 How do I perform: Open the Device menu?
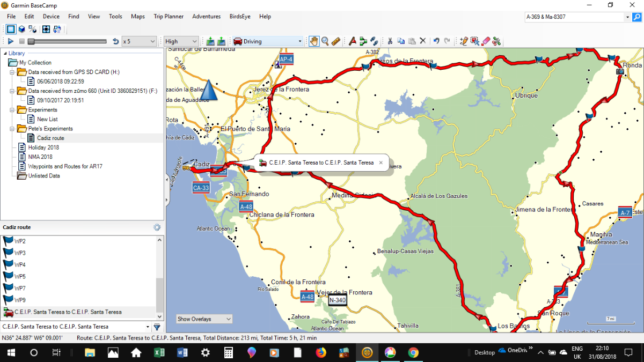coord(51,17)
